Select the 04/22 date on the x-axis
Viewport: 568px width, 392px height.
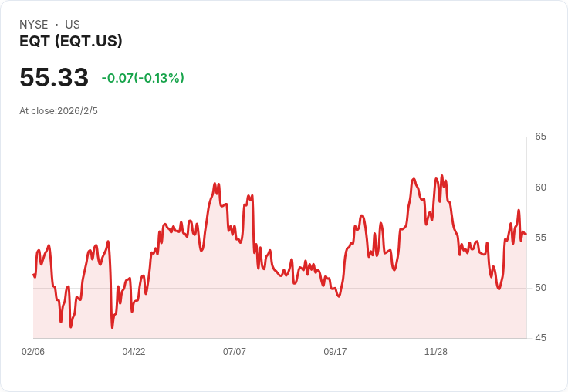pyautogui.click(x=134, y=352)
